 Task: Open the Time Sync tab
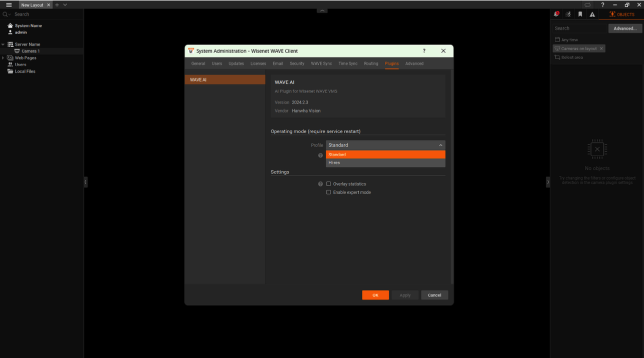tap(348, 64)
